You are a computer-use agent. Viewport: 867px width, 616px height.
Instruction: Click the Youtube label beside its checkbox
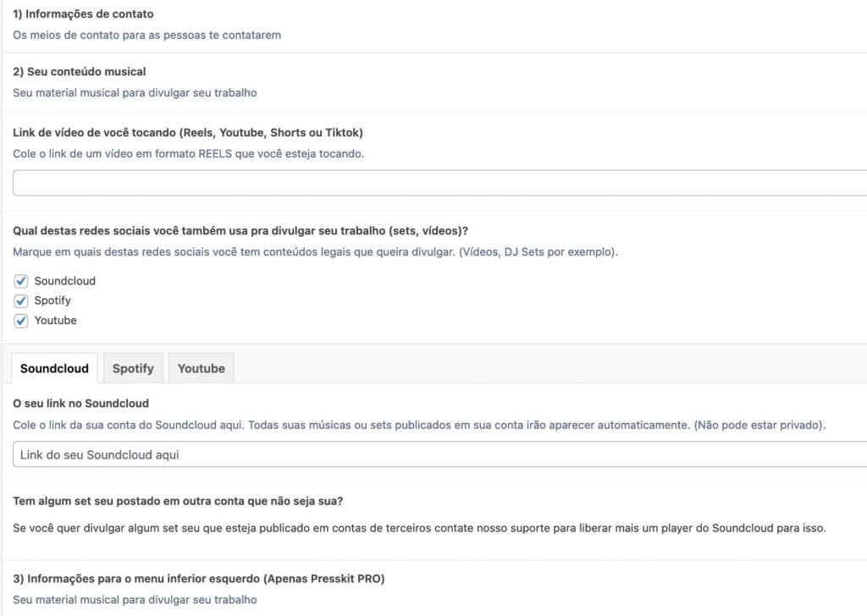(x=55, y=321)
